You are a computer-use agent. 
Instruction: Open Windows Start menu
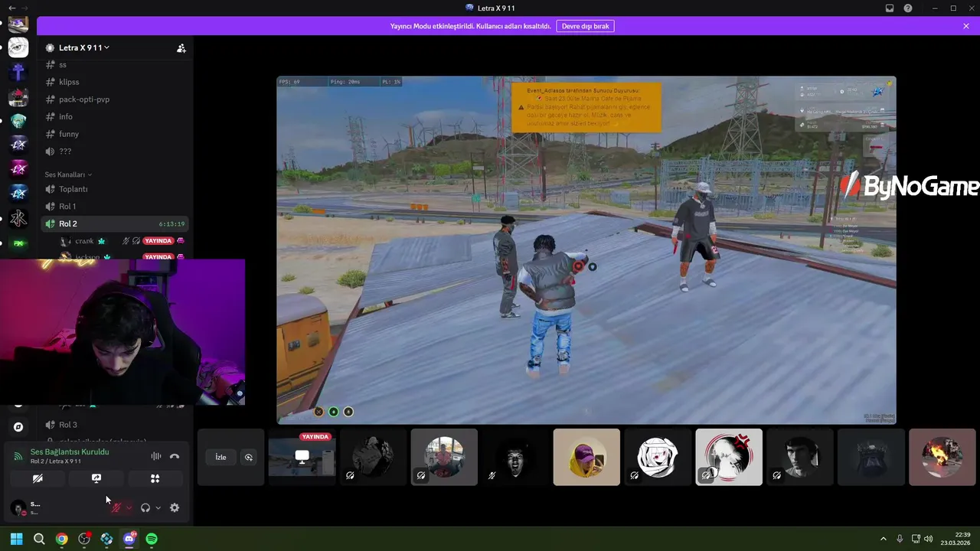[x=16, y=539]
